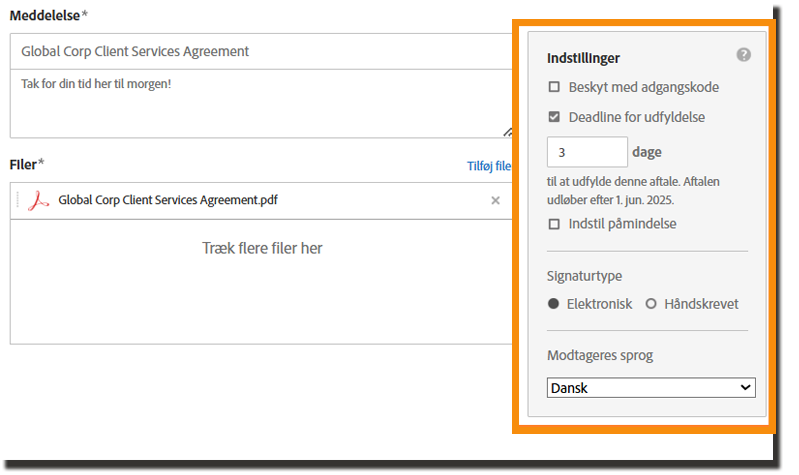Click the deadline days number field
This screenshot has height=475, width=799.
click(587, 153)
